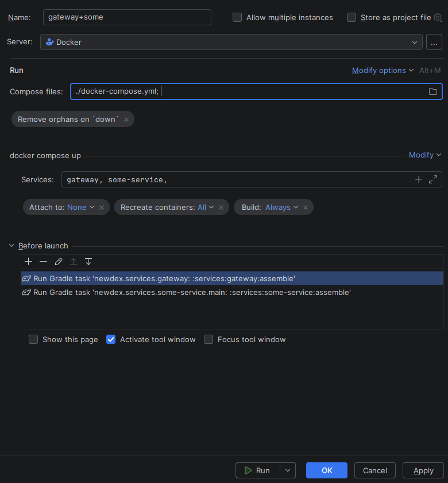Toggle Store as project file checkbox
448x483 pixels.
[352, 17]
